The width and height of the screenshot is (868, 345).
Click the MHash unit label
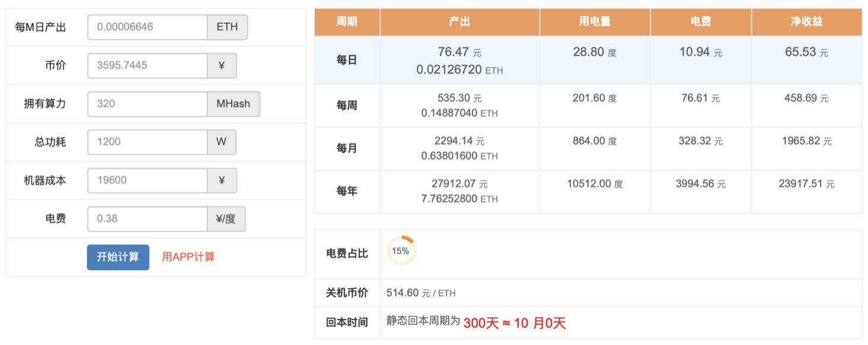click(233, 103)
